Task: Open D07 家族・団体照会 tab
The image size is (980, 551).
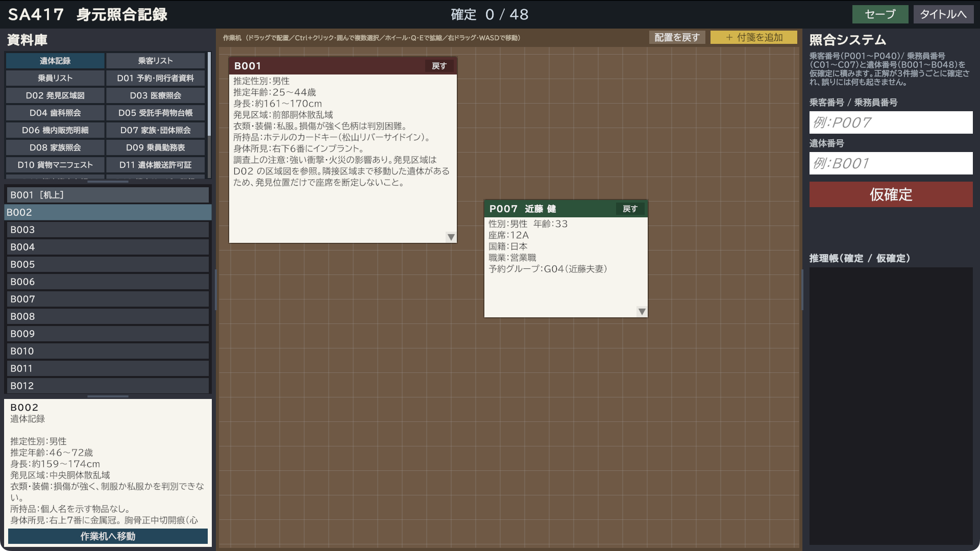Action: point(155,130)
